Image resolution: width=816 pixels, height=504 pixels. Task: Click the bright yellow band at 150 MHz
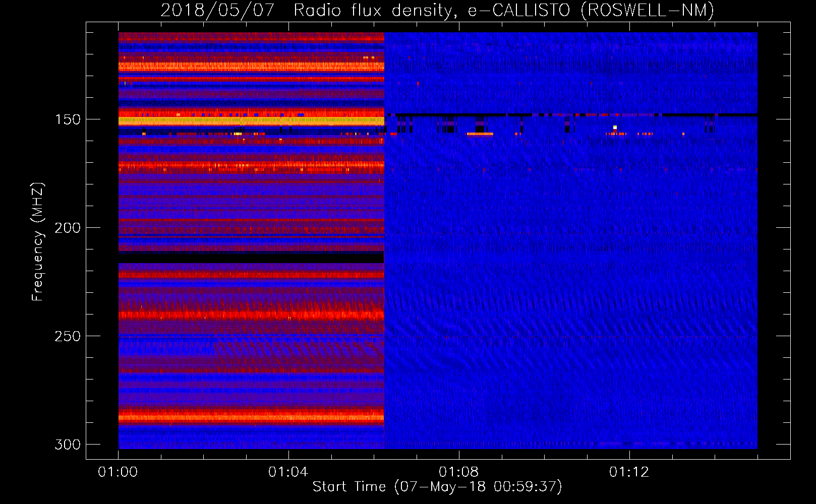(x=251, y=121)
